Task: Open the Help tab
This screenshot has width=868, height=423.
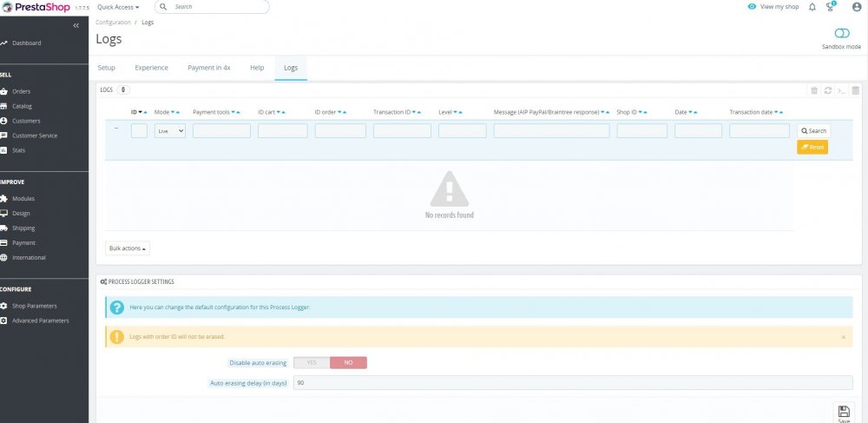Action: tap(257, 68)
